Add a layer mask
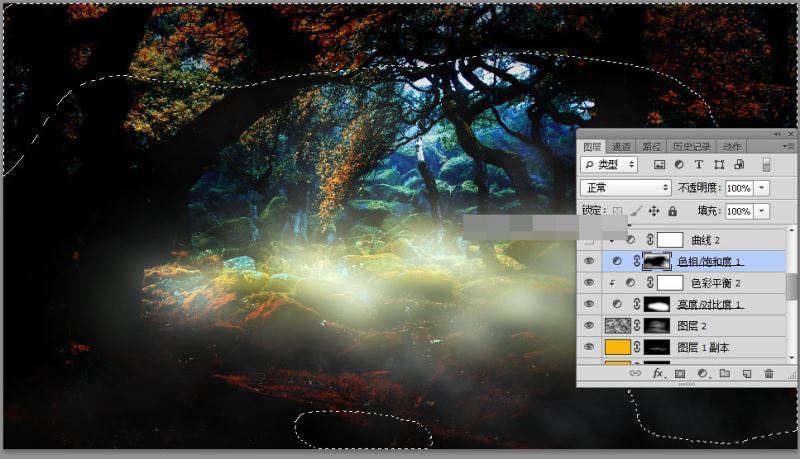 click(680, 373)
